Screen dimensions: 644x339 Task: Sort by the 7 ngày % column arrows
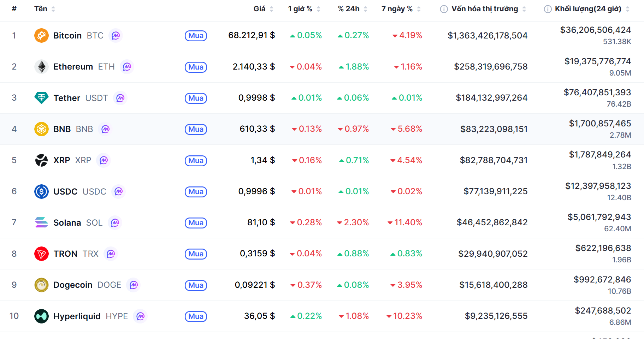pos(419,9)
